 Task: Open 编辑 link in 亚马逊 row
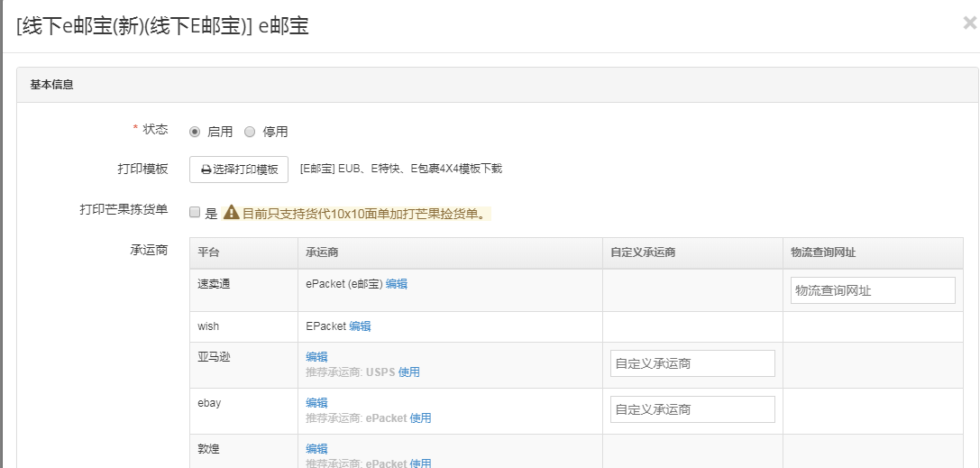point(316,357)
